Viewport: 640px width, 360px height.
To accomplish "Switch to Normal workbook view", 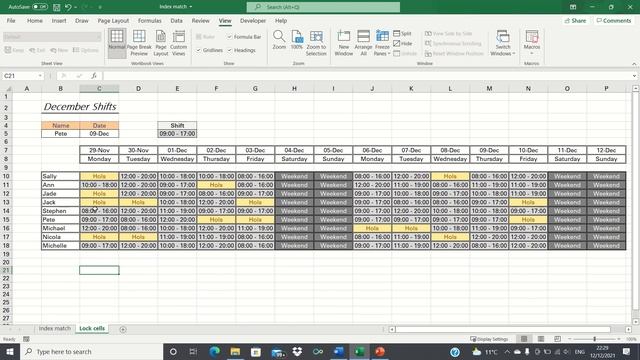I will point(117,42).
